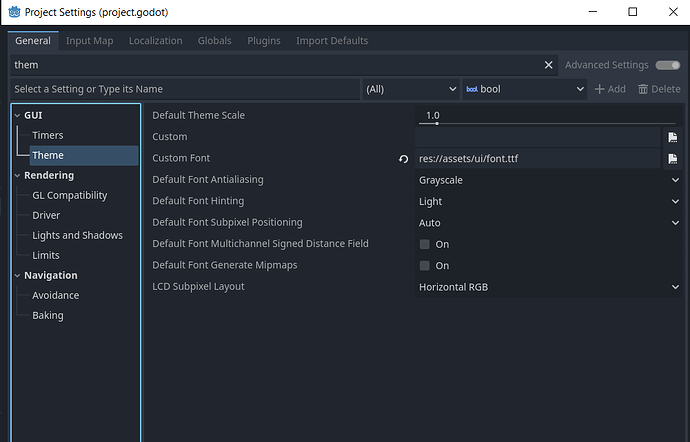Click the bool type icon

472,89
